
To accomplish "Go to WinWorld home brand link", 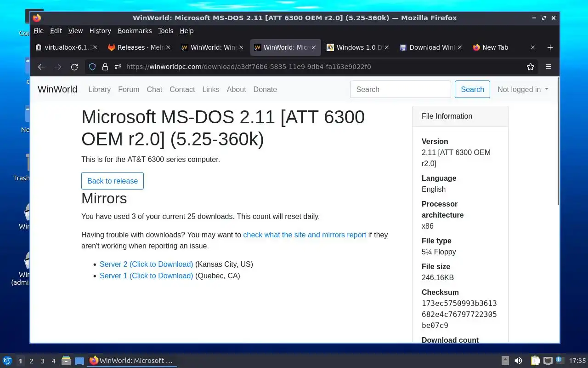I will pyautogui.click(x=57, y=89).
